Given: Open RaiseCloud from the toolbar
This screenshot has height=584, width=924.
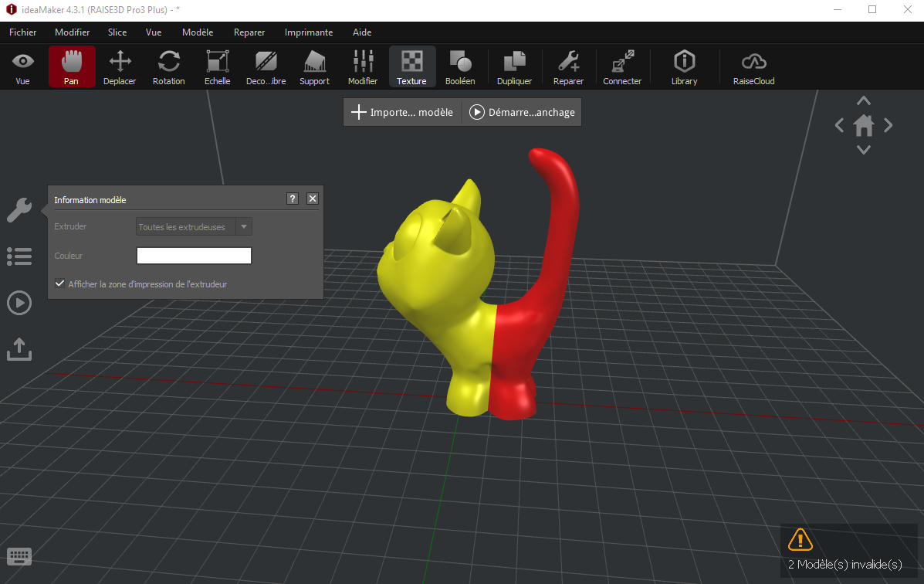Looking at the screenshot, I should click(753, 66).
